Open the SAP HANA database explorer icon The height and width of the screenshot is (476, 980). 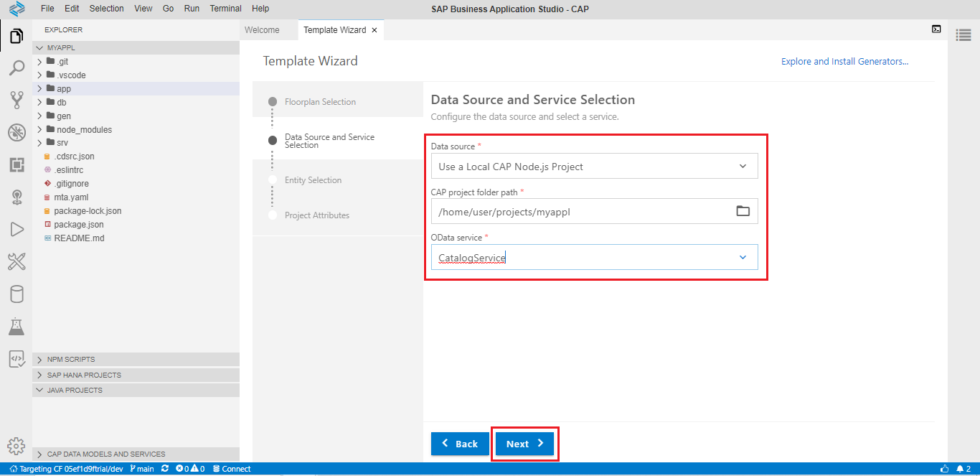(x=16, y=294)
